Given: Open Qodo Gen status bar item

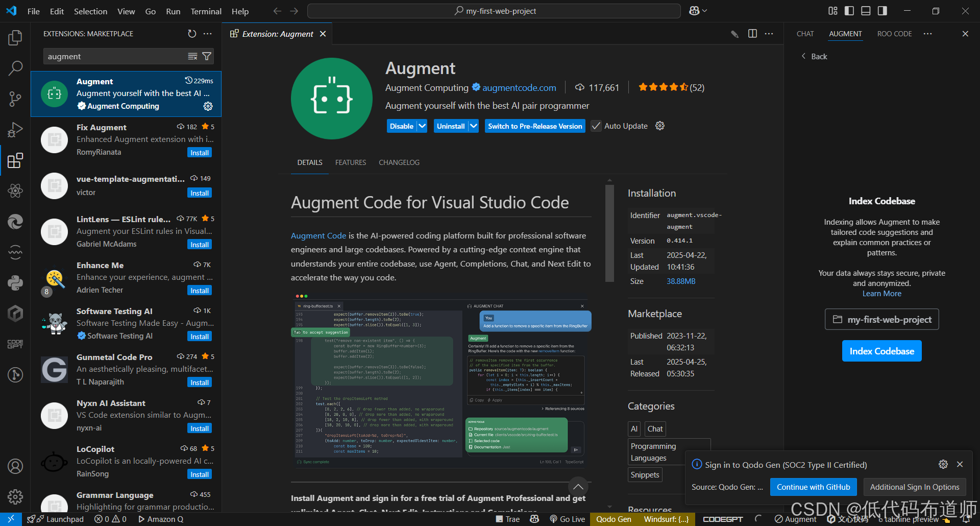Looking at the screenshot, I should coord(614,519).
